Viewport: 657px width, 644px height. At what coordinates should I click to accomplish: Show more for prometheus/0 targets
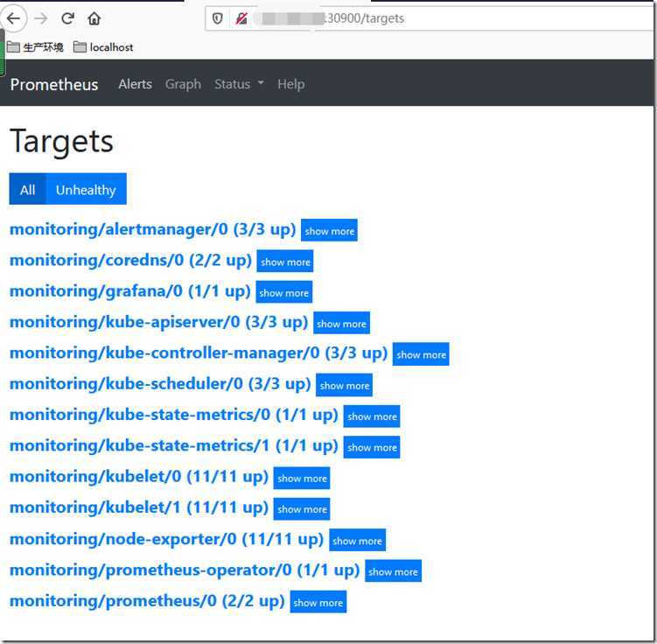pos(318,603)
